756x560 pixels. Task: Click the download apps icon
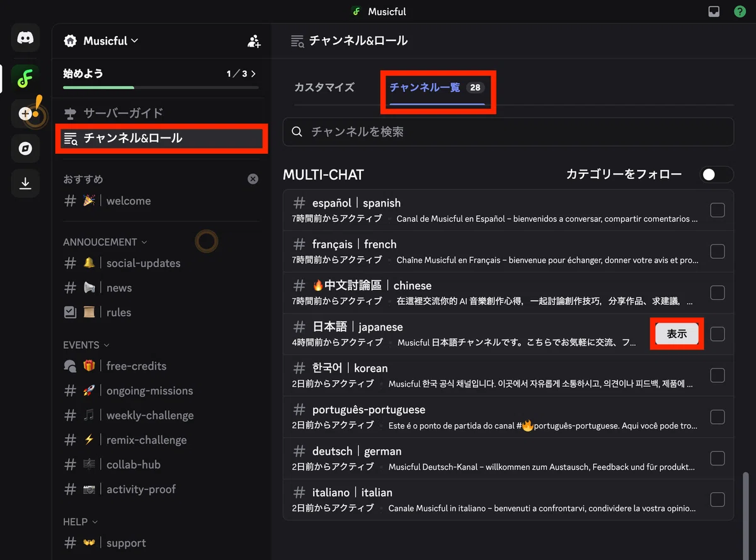pyautogui.click(x=25, y=183)
